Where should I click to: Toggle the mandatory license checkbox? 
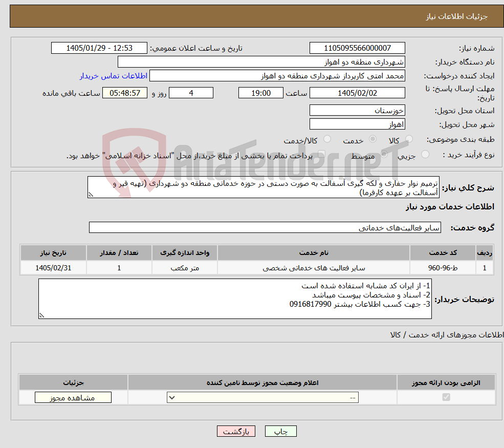(446, 397)
